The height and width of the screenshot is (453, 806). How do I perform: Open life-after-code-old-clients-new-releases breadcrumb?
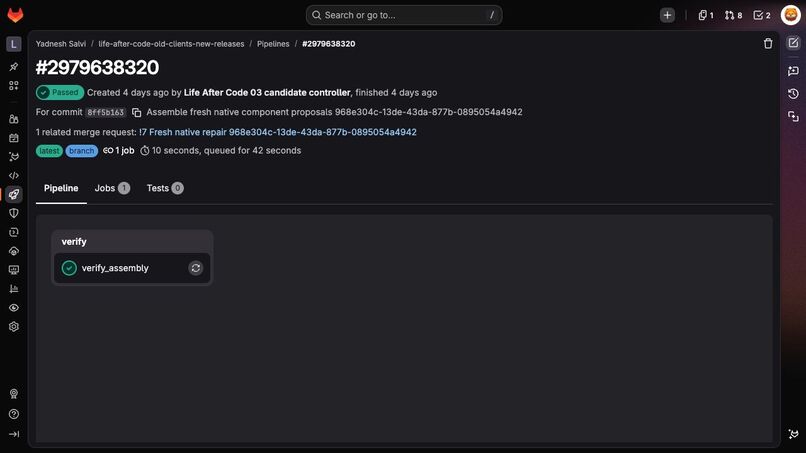[x=171, y=44]
